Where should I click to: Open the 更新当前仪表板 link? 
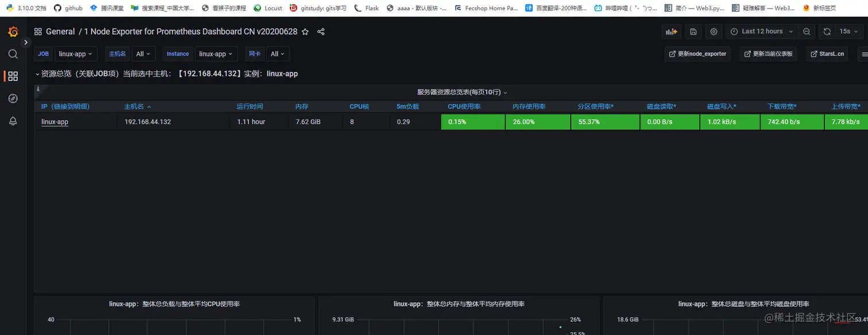pos(769,54)
